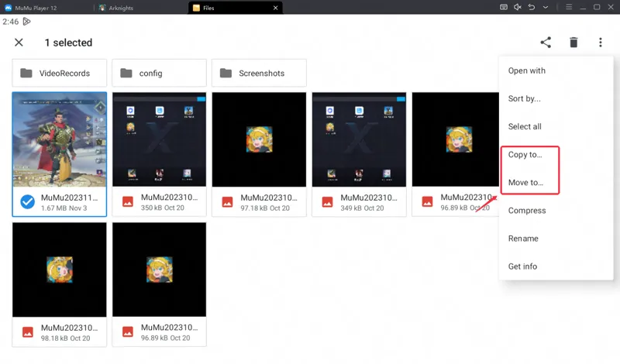Click the '1 selected' title text
The image size is (620, 364).
(x=68, y=43)
